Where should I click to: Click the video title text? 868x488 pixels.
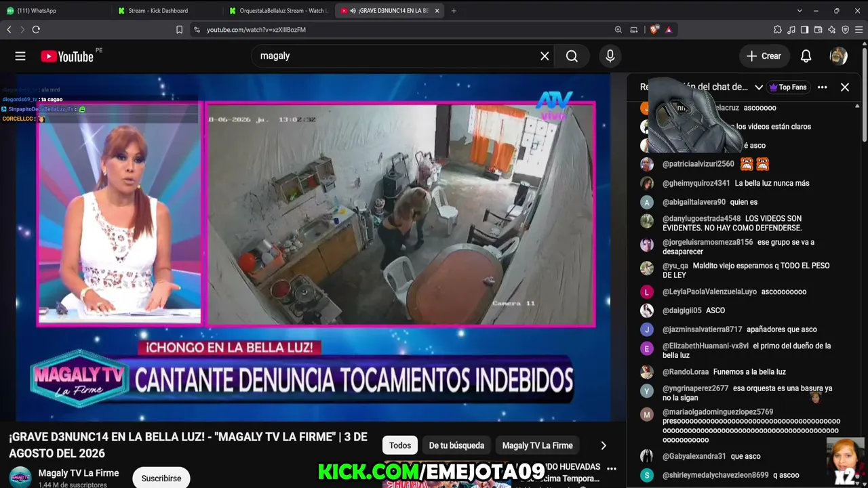(188, 445)
